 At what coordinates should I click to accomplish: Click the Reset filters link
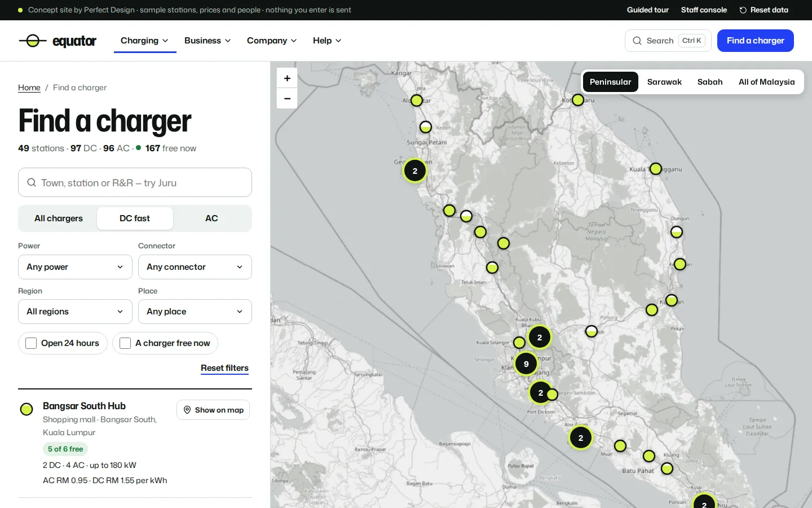(224, 368)
